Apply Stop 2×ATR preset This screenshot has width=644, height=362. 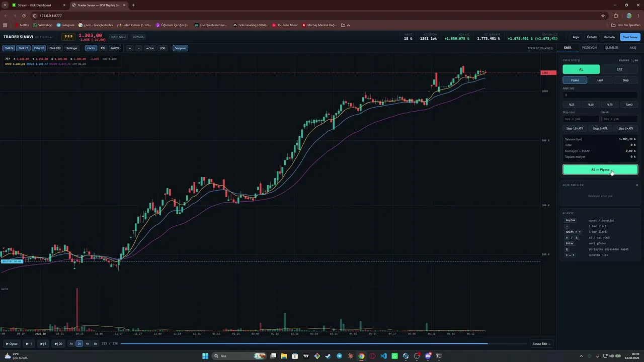click(x=600, y=128)
